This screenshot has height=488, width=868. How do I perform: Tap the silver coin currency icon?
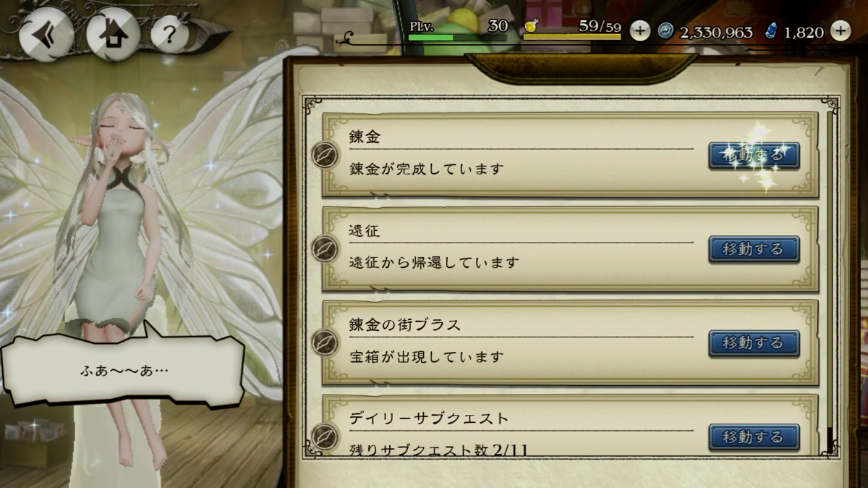[x=665, y=30]
